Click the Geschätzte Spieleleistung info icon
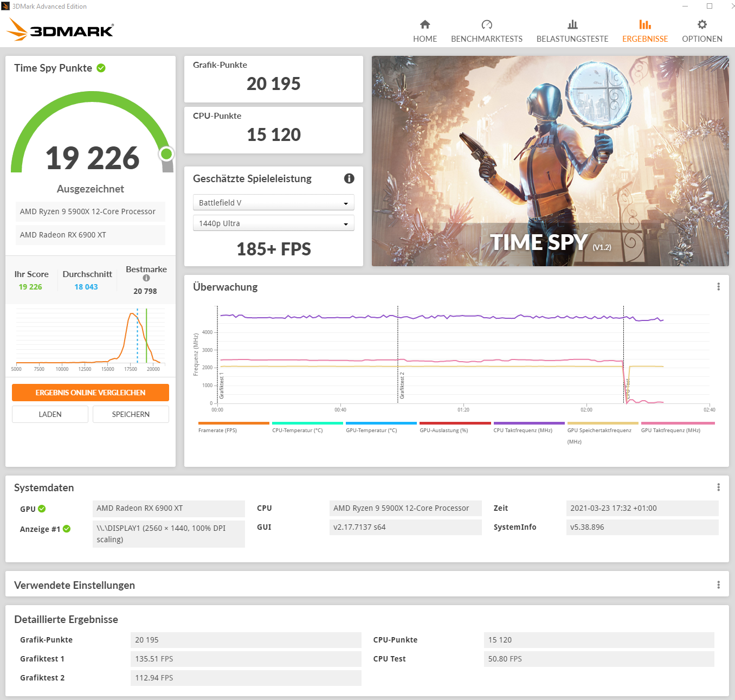 click(349, 178)
